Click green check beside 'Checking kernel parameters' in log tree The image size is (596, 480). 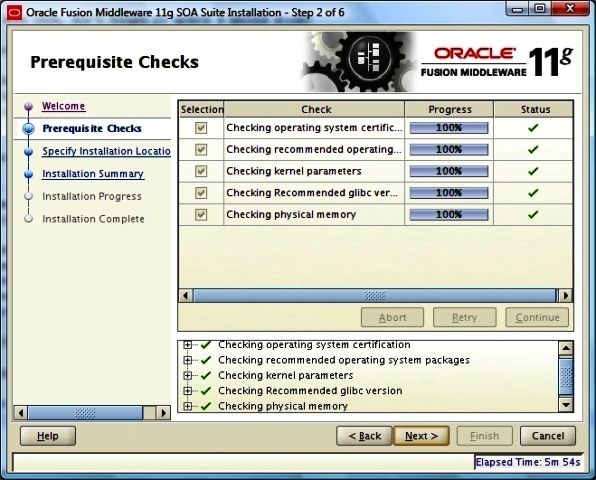206,375
